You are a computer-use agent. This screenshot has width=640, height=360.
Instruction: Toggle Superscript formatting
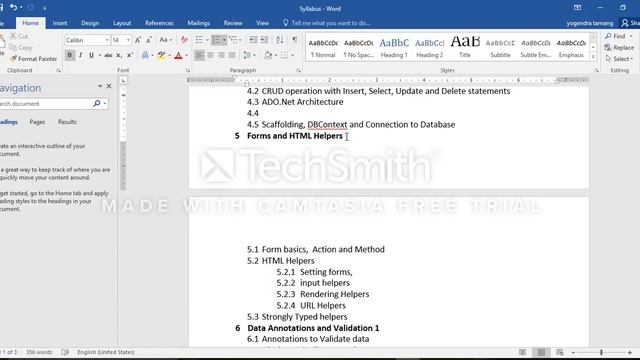click(x=129, y=55)
